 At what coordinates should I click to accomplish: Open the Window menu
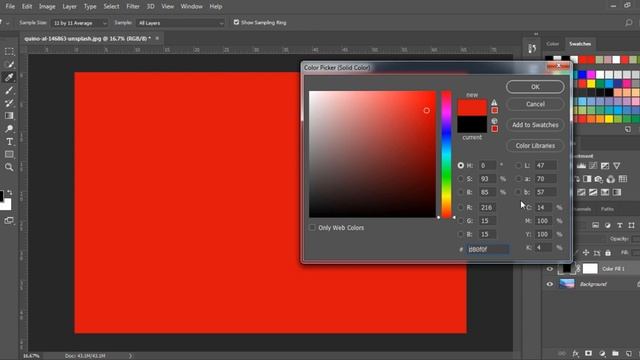click(191, 7)
